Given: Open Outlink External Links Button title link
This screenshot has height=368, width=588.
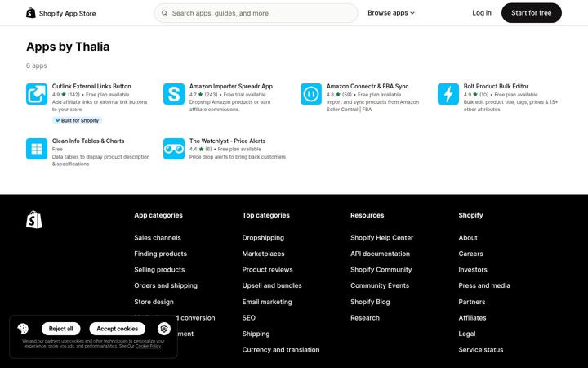Looking at the screenshot, I should [x=91, y=87].
